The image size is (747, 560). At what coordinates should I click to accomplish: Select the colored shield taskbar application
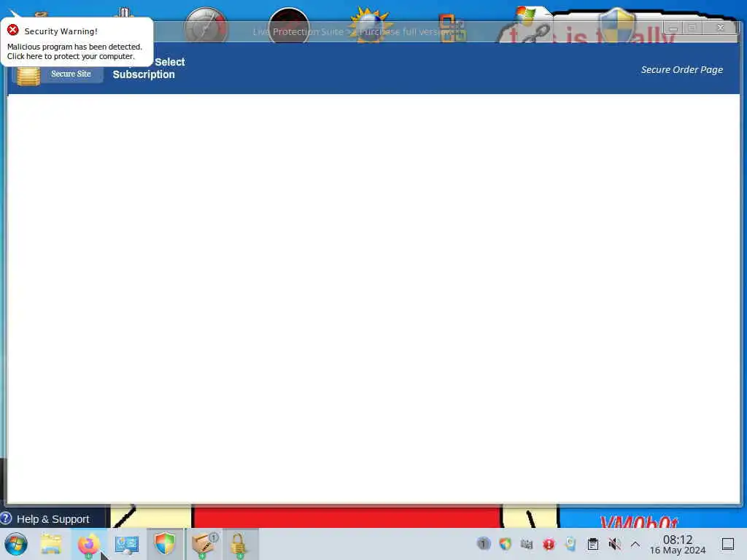(x=165, y=544)
